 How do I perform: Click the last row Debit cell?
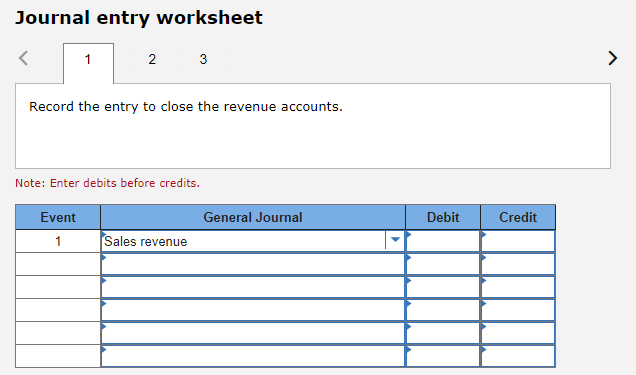tap(443, 356)
